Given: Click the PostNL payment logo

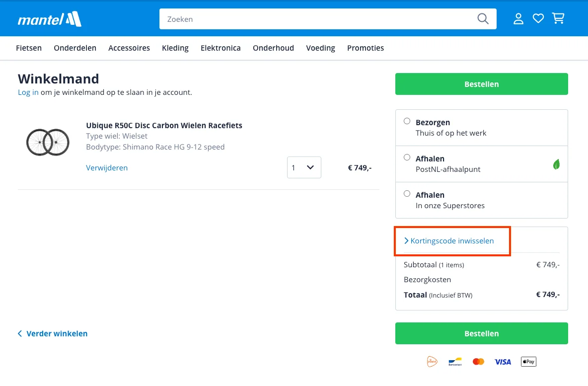Looking at the screenshot, I should tap(432, 362).
